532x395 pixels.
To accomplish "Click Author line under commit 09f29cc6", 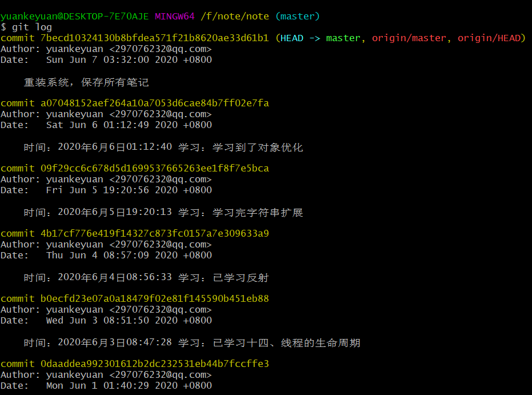I will point(106,179).
